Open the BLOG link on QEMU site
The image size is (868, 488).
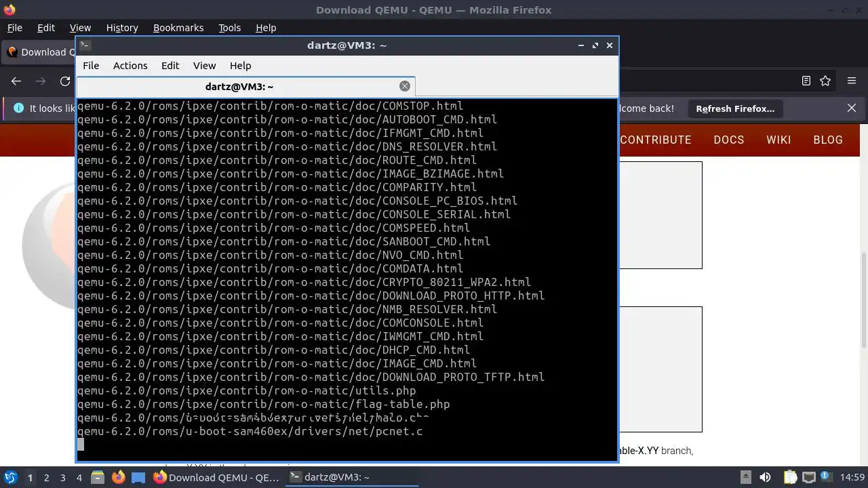tap(828, 140)
